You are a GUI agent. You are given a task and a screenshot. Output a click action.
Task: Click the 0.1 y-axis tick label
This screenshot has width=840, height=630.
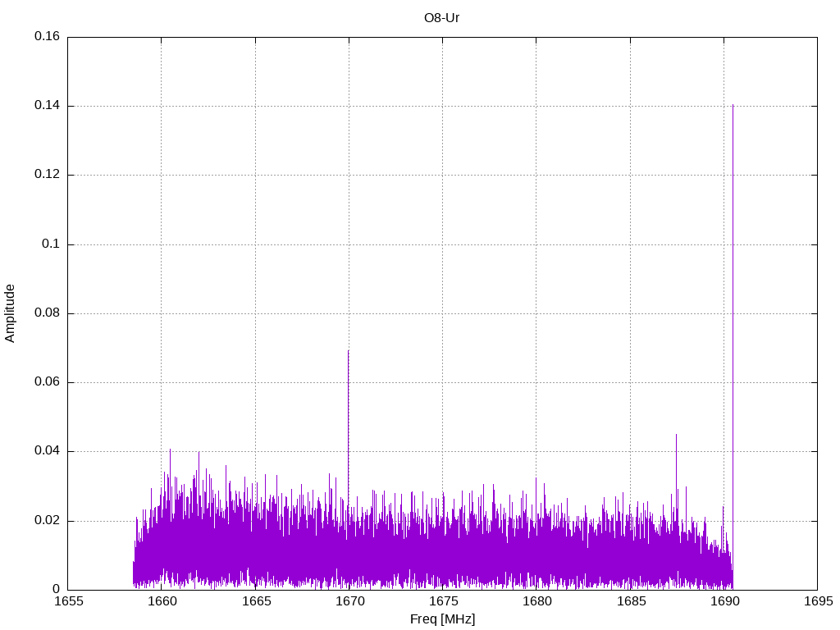tap(51, 244)
